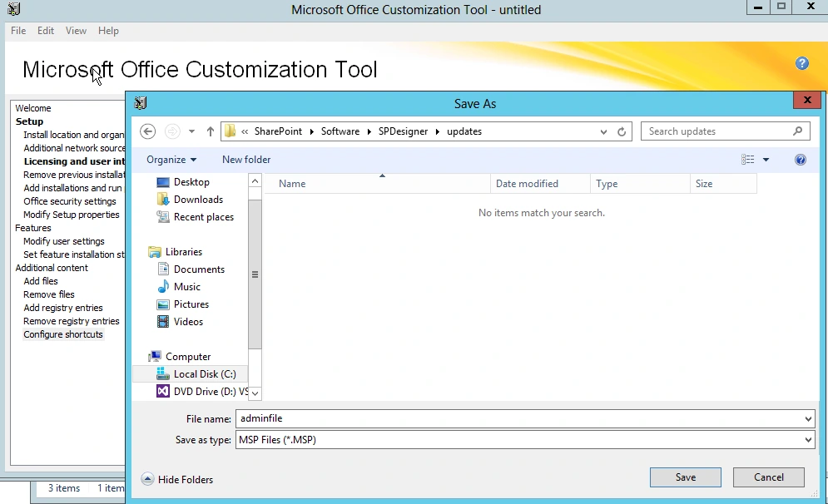Select Welcome in the left outline
Viewport: 828px width, 504px height.
[32, 108]
